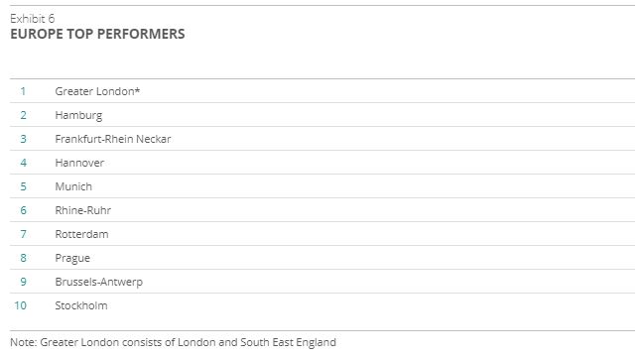Click rank number 7

coord(24,234)
